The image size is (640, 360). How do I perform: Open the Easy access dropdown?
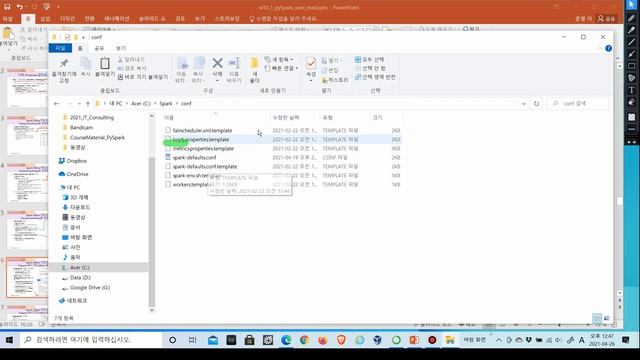click(281, 68)
